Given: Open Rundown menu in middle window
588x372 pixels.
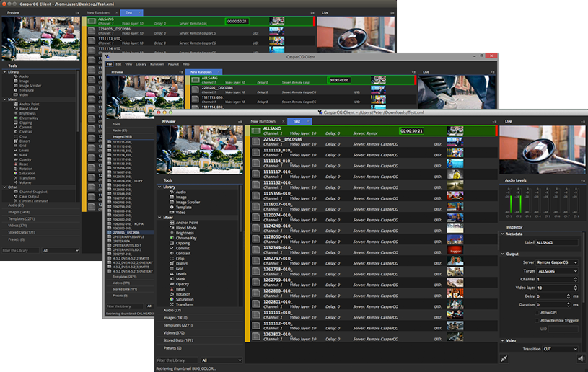Looking at the screenshot, I should [157, 64].
